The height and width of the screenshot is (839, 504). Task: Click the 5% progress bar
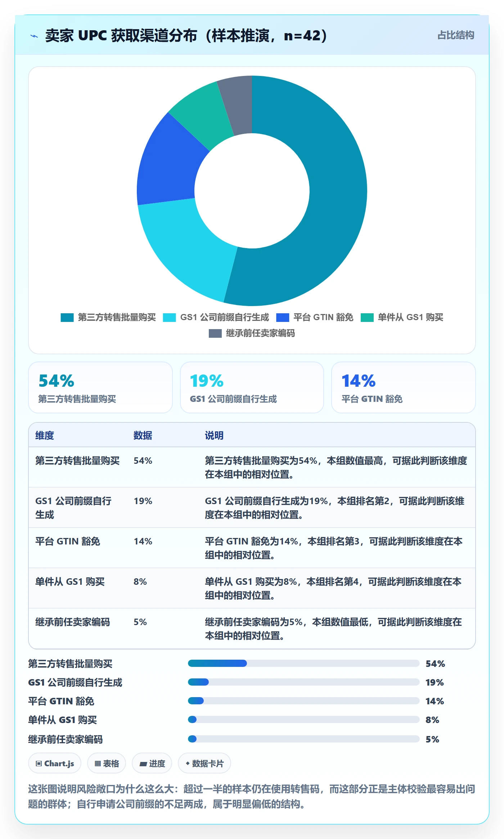pos(304,739)
